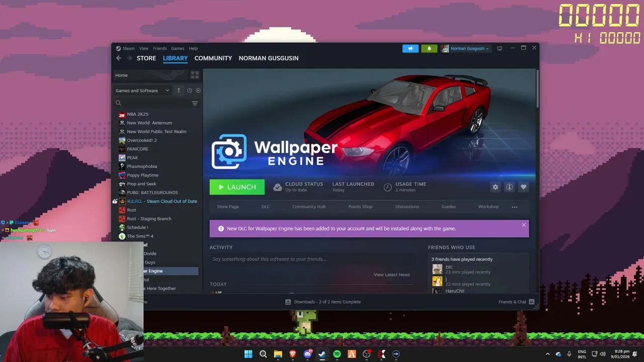Go to the STORE tab
Viewport: 644px width, 362px height.
click(146, 58)
